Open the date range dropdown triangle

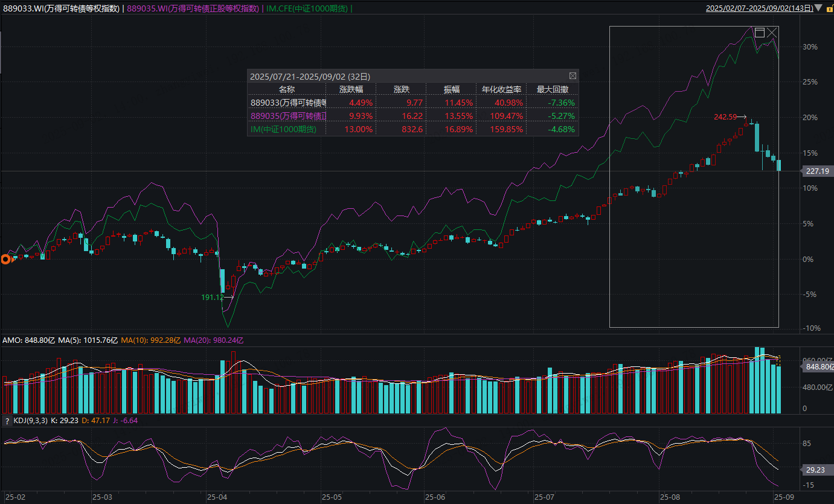coord(818,8)
